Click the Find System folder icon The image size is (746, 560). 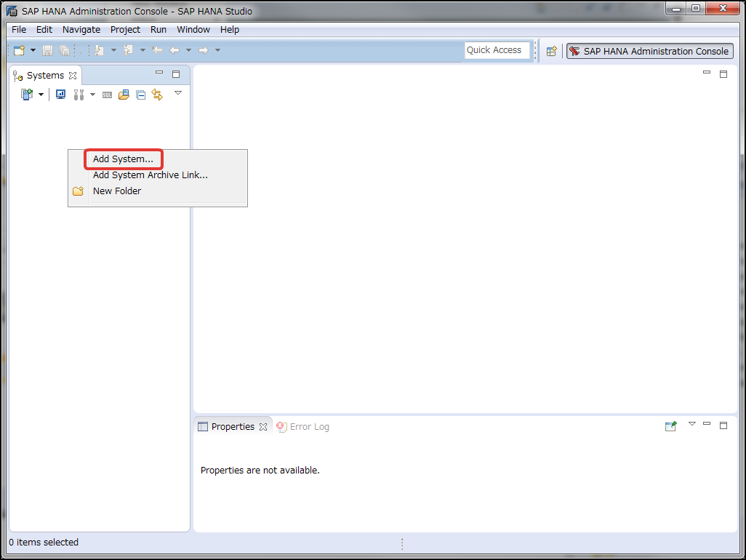124,95
